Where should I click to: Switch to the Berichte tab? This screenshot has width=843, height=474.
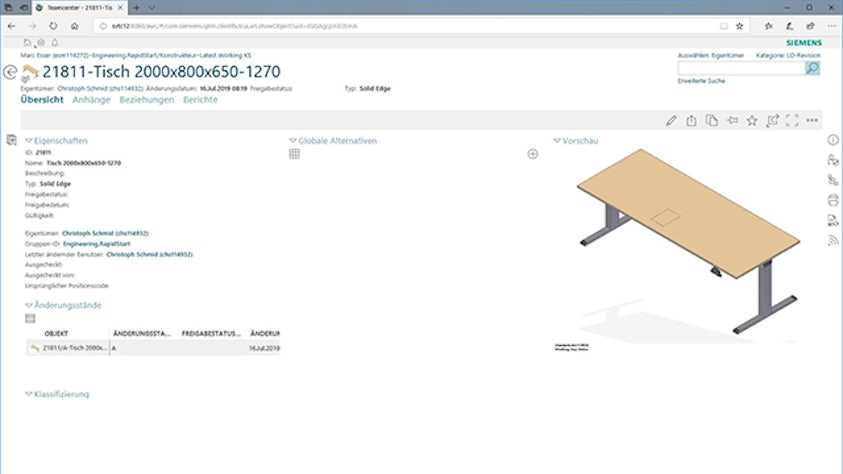tap(201, 99)
